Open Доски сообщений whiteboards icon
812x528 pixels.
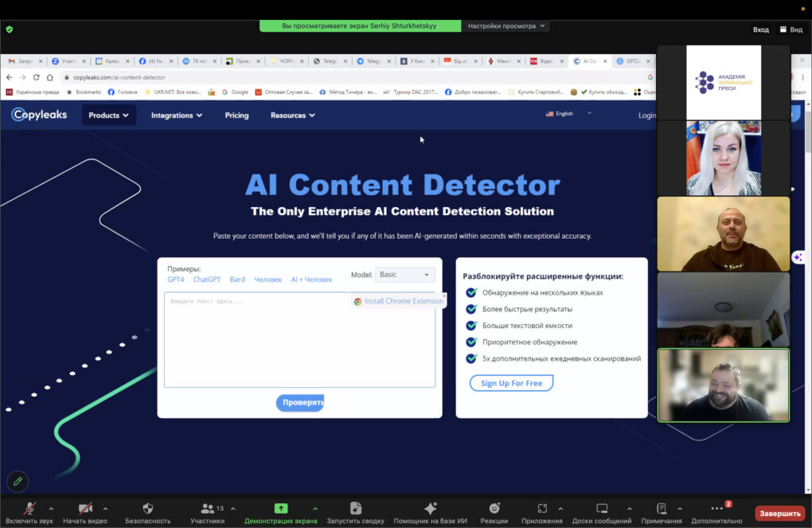(x=602, y=508)
